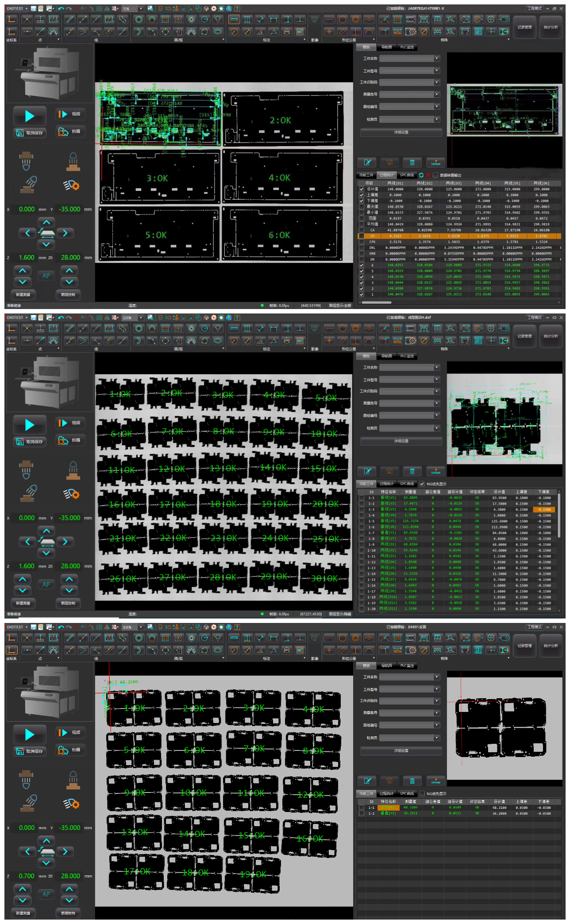Click the Unload icon in top window
Viewport: 570px width, 924px height.
(x=435, y=162)
